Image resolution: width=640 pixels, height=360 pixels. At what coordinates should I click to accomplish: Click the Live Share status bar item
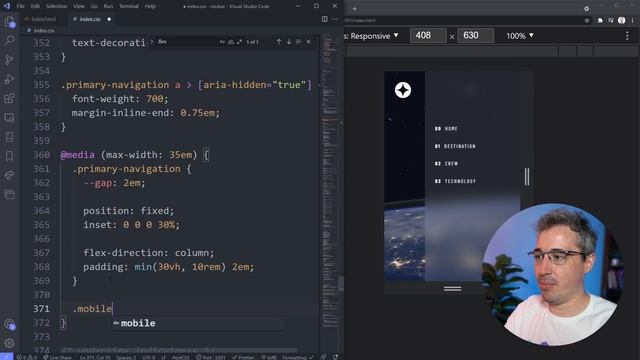57,357
